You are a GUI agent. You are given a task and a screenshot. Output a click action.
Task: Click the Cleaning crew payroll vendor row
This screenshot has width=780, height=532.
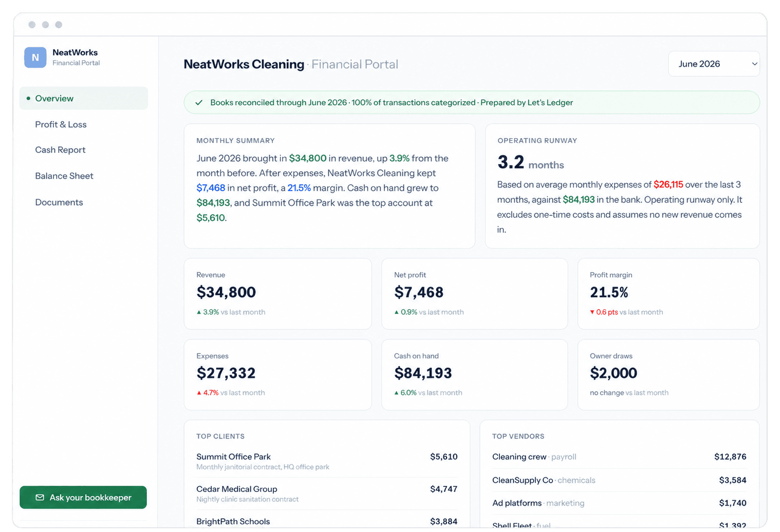[619, 457]
